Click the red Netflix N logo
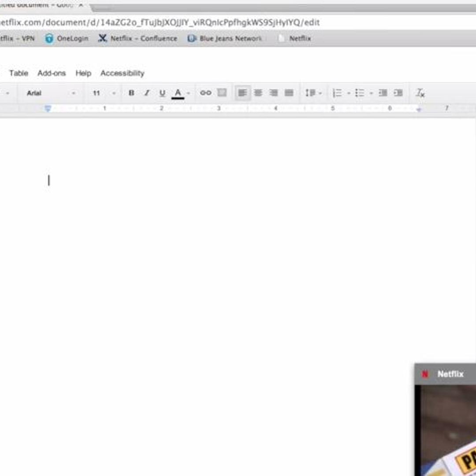This screenshot has height=476, width=476. [x=425, y=374]
